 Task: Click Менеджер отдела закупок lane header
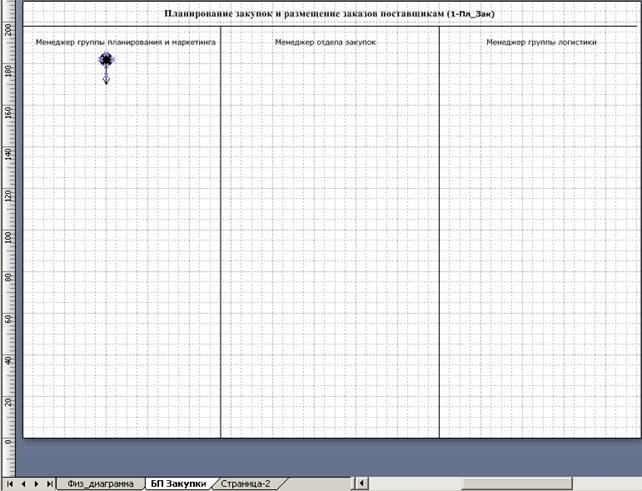pyautogui.click(x=326, y=42)
